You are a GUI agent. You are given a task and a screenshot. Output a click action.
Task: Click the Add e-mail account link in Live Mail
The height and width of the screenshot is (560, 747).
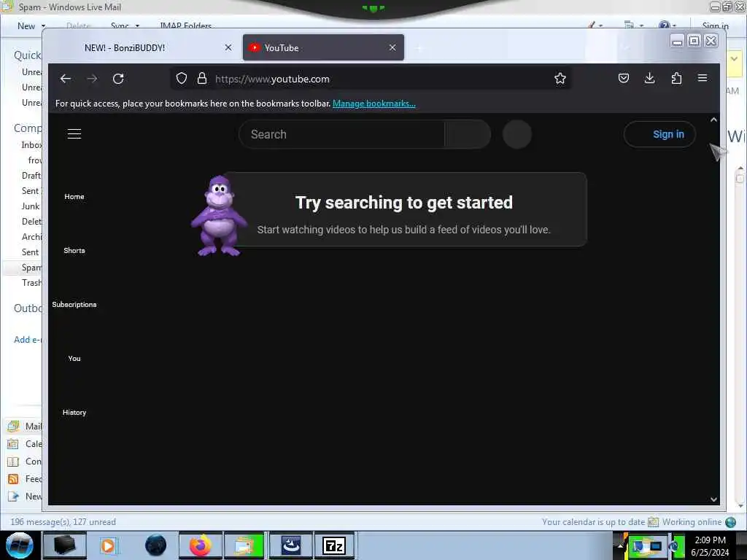pos(28,340)
